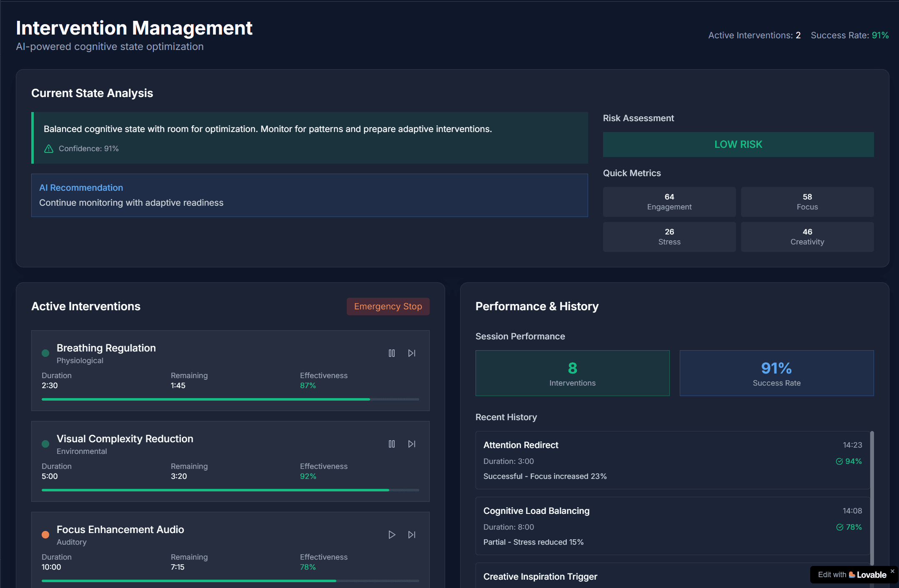The width and height of the screenshot is (899, 588).
Task: Pause the Breathing Regulation intervention
Action: click(x=391, y=353)
